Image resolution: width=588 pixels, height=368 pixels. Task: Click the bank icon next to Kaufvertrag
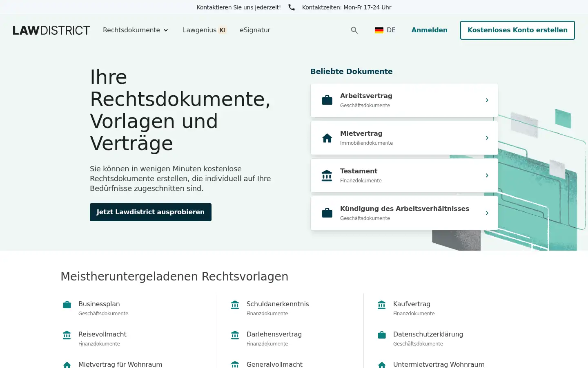[x=382, y=305]
